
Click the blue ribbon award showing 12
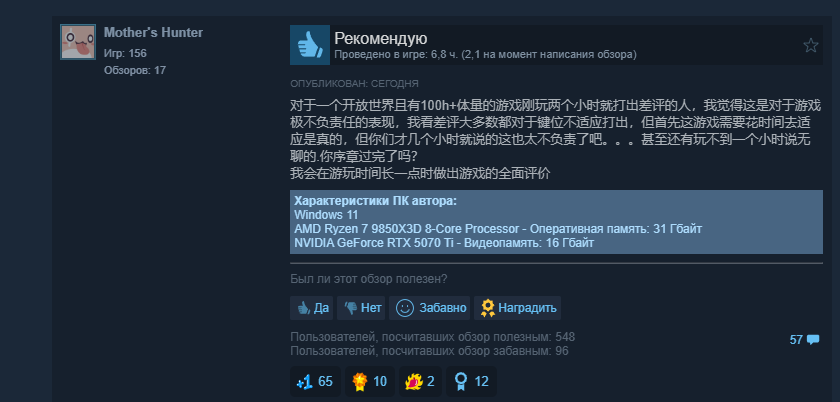pos(471,382)
